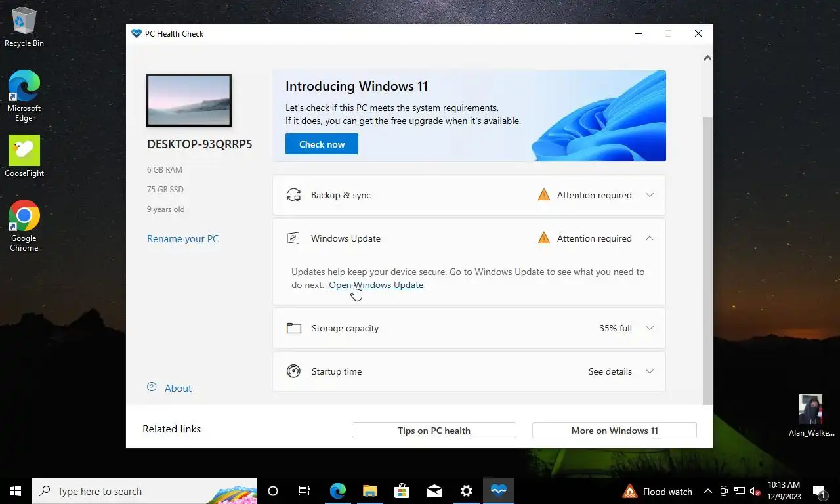Click the Startup time gauge icon
This screenshot has width=840, height=504.
293,371
